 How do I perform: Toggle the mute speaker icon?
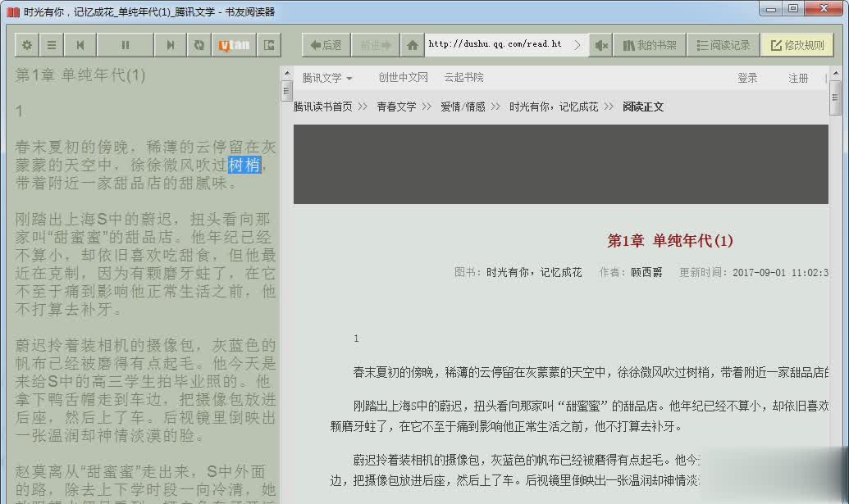601,45
